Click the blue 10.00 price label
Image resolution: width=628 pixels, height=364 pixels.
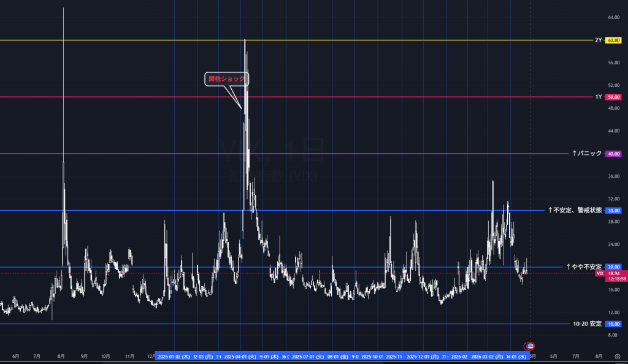pyautogui.click(x=613, y=324)
